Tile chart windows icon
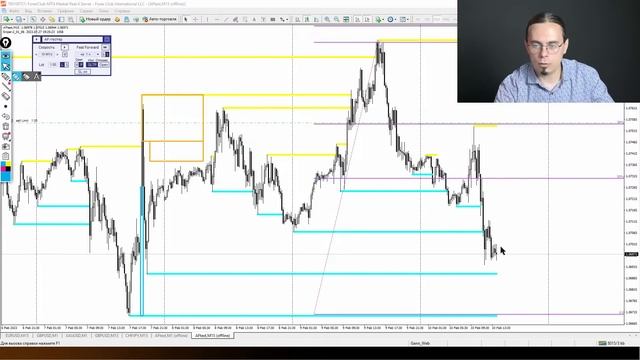Viewport: 640px width, 360px height. point(346,19)
